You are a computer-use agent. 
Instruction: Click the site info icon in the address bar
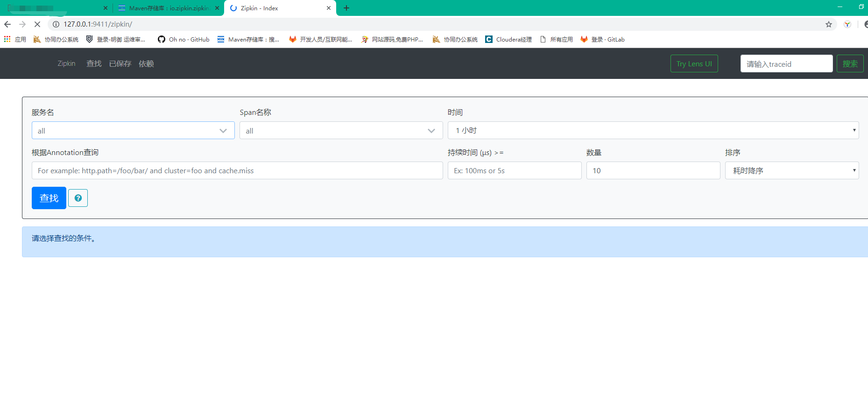tap(56, 24)
